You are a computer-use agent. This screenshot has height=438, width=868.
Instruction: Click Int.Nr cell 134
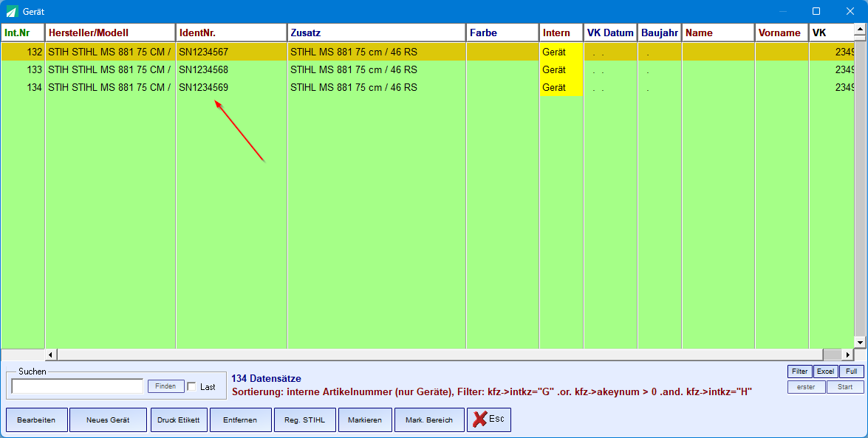23,87
